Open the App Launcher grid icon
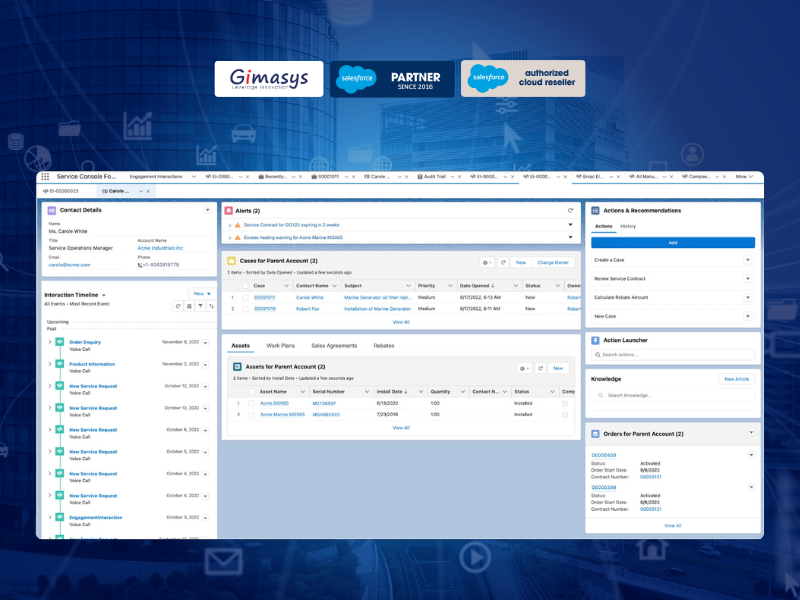800x600 pixels. 45,177
